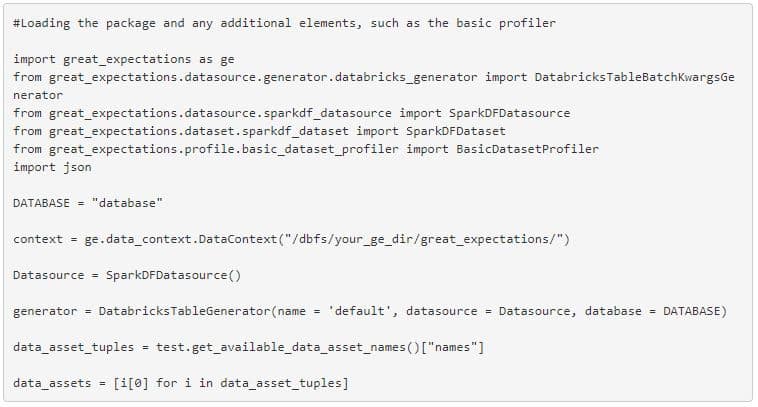The height and width of the screenshot is (407, 758).
Task: Click the data_assets list comprehension line
Action: 181,383
